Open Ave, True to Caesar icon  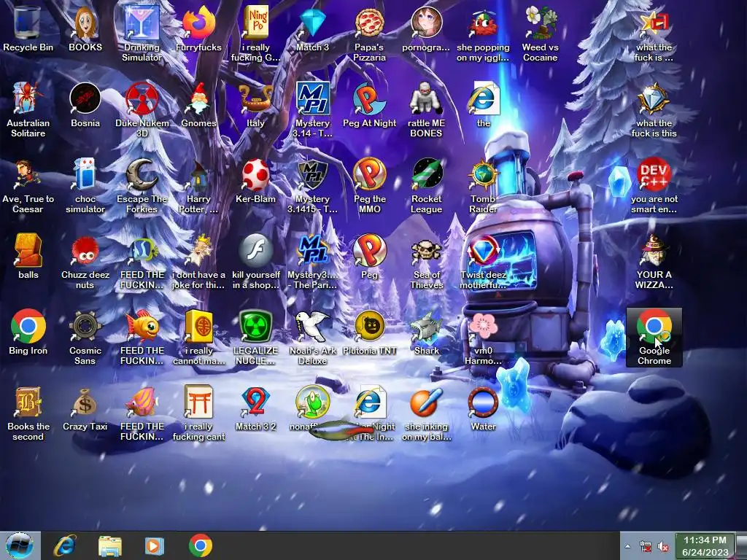pos(28,186)
